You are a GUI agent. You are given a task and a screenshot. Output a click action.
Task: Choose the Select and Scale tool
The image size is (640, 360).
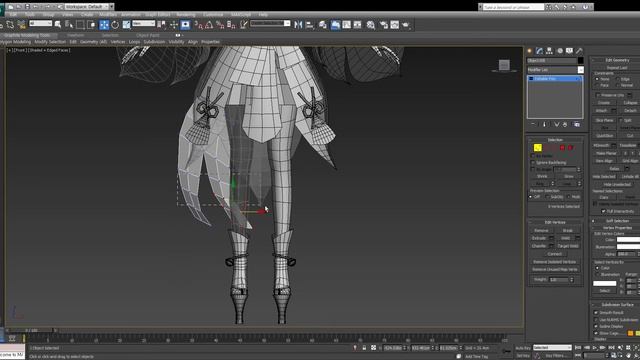click(126, 25)
